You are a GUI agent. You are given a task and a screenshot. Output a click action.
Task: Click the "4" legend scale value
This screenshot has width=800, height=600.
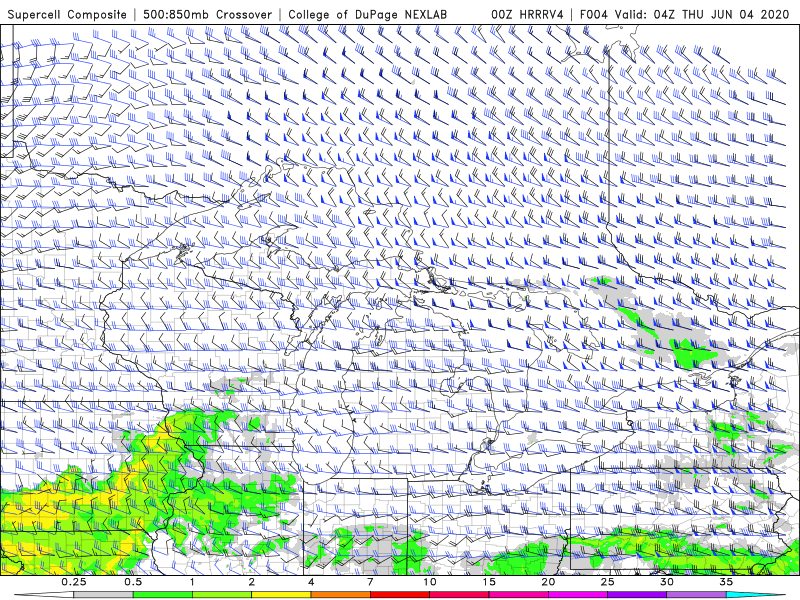point(311,582)
